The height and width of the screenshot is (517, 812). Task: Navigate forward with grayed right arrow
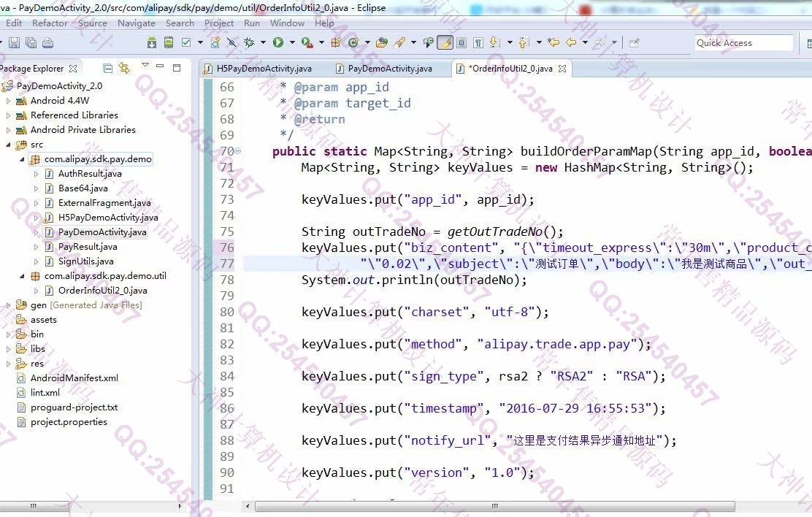tap(600, 43)
